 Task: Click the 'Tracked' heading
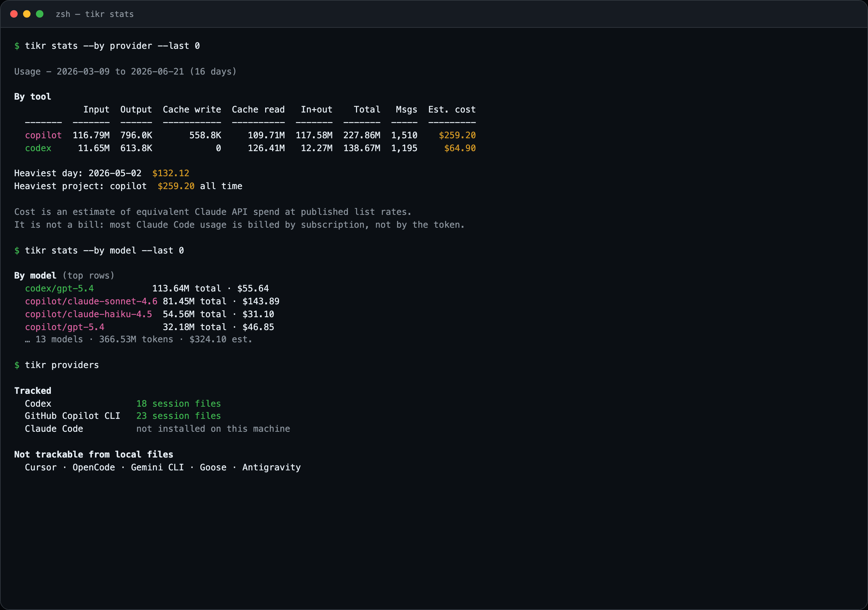(33, 391)
